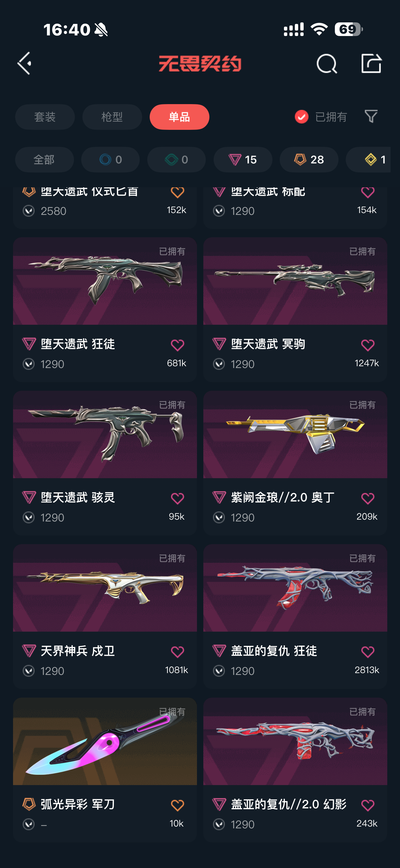Filter by orange tier showing 28
Screen dimensions: 400x868
coord(309,159)
